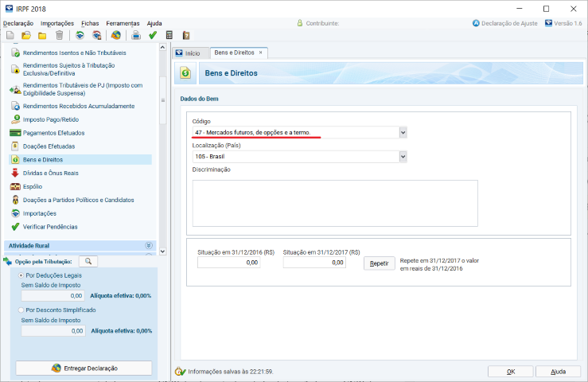The width and height of the screenshot is (588, 382).
Task: Click the green checkmark toolbar icon
Action: tap(153, 36)
